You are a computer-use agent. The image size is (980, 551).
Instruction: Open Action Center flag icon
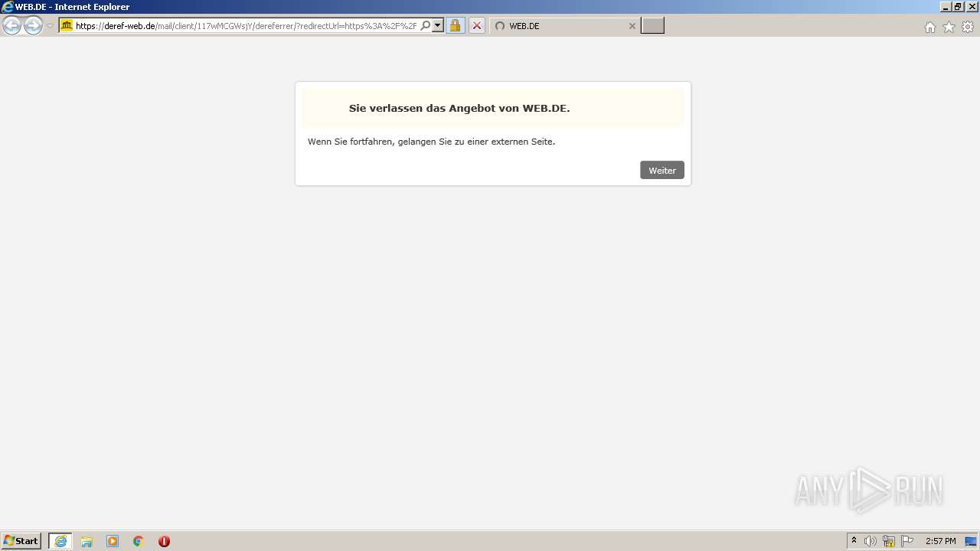click(x=907, y=541)
